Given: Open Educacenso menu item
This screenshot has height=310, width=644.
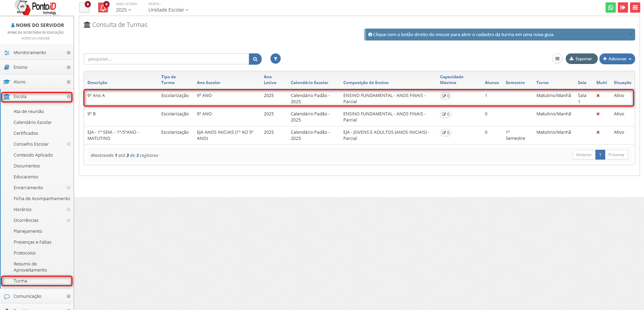Looking at the screenshot, I should 26,177.
